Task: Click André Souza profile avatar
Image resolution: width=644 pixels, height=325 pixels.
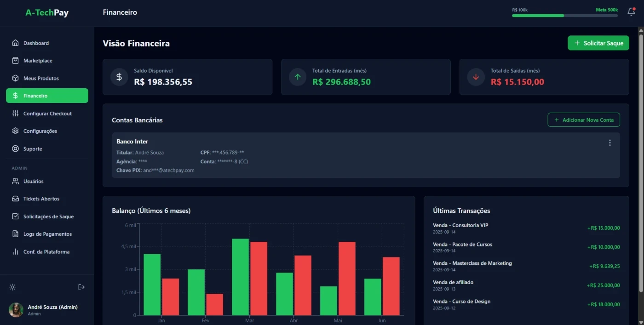Action: click(16, 310)
